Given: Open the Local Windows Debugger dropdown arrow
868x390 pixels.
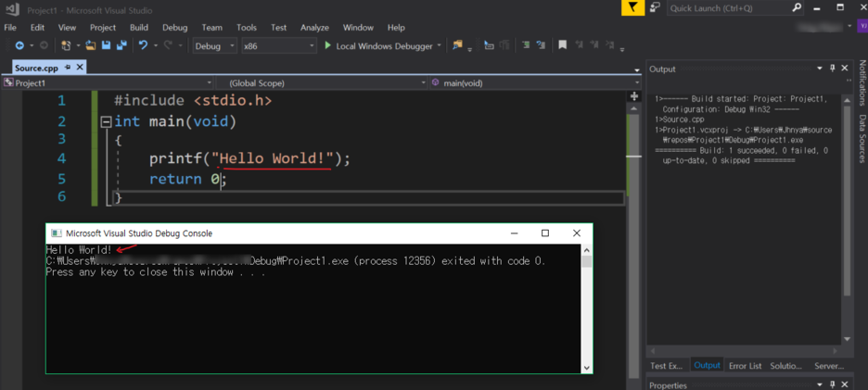Looking at the screenshot, I should pyautogui.click(x=440, y=46).
